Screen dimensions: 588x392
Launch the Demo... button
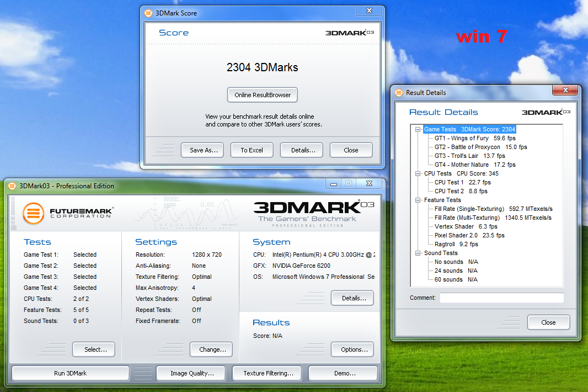coord(343,373)
